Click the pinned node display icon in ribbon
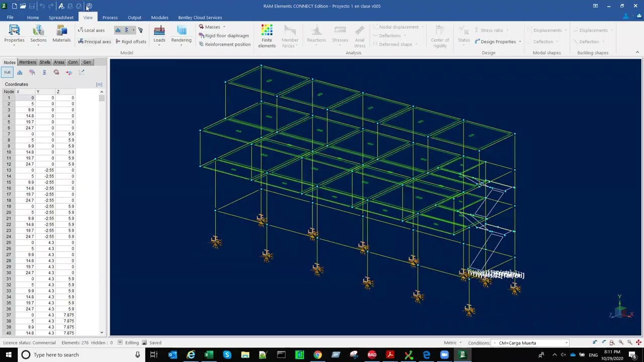 click(140, 30)
